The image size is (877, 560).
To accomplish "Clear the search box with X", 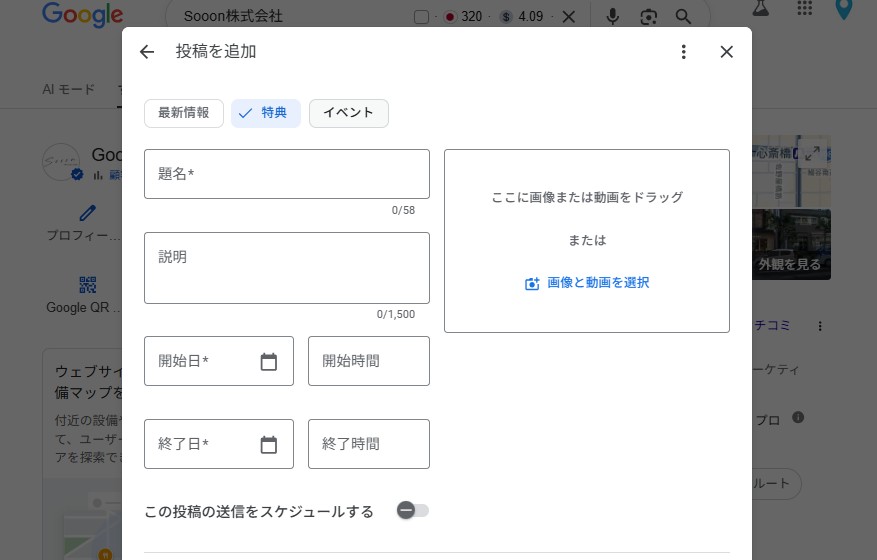I will pos(569,17).
